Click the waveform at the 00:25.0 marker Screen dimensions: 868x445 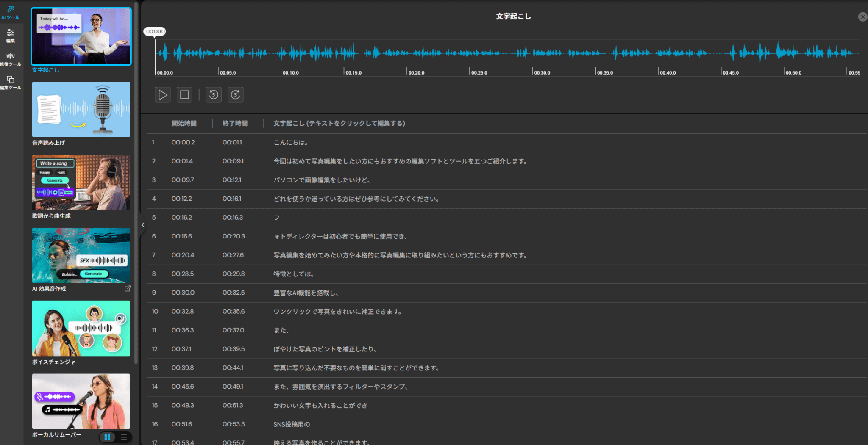tap(470, 53)
